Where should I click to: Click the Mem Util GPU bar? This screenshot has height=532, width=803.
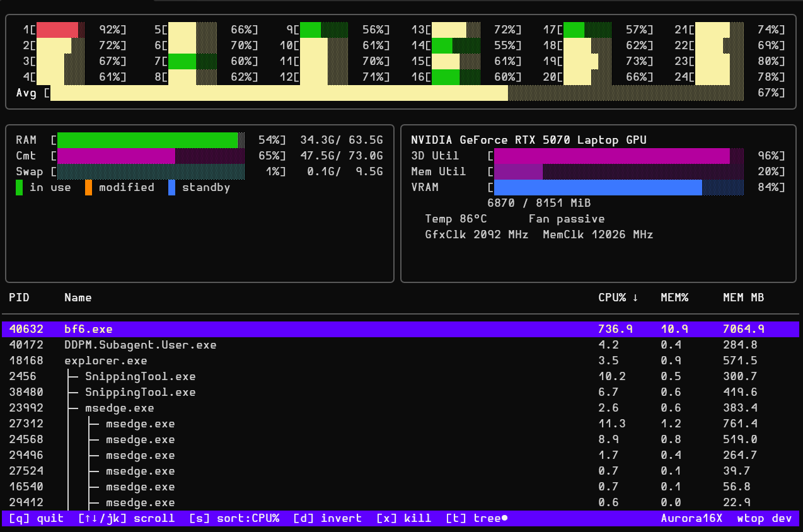pyautogui.click(x=619, y=171)
